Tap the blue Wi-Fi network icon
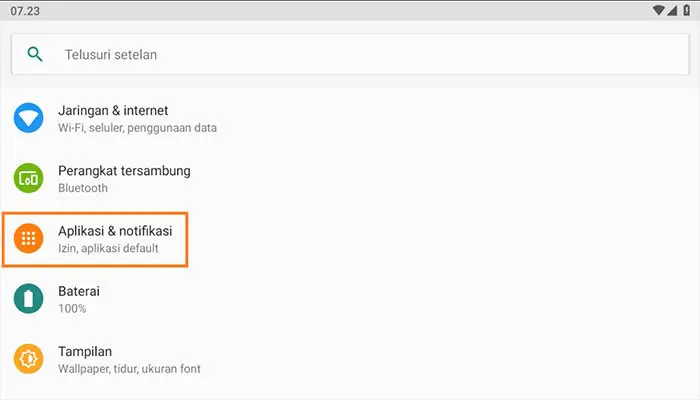 click(28, 119)
